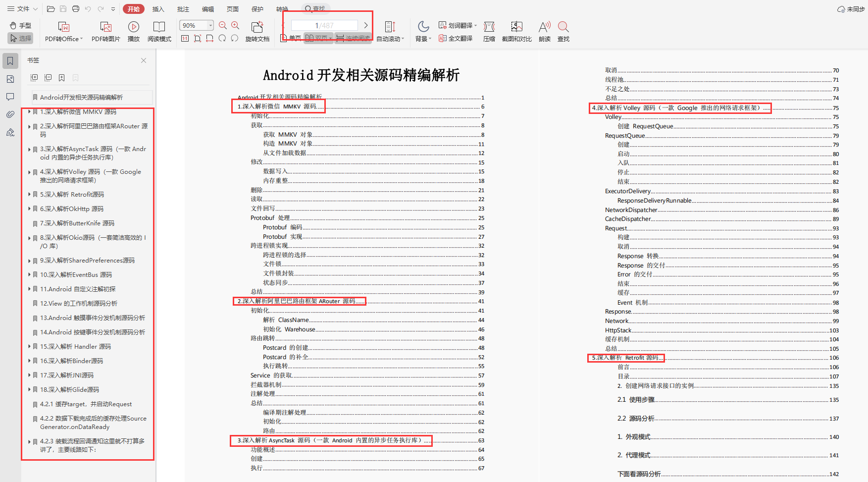
Task: Switch to 单页 single page view
Action: coord(291,38)
